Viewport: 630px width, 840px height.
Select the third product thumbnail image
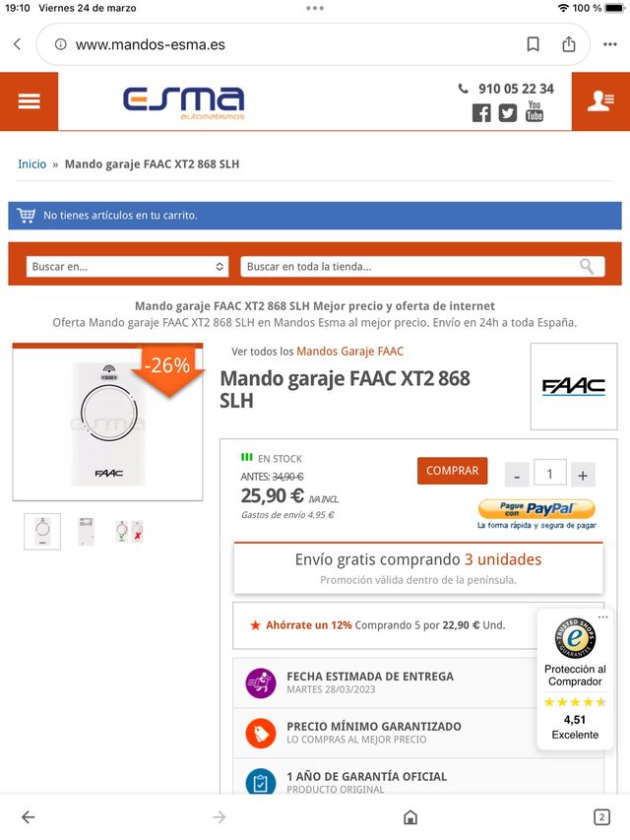[x=130, y=531]
